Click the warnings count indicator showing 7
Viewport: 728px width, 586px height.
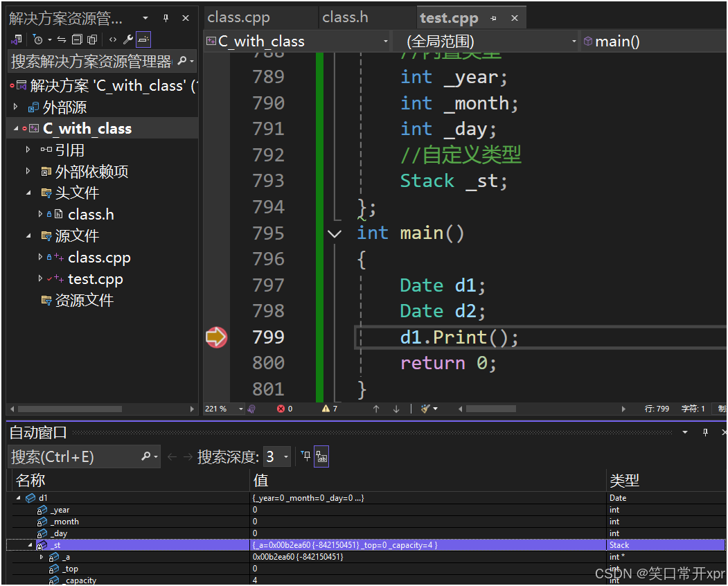click(x=330, y=409)
